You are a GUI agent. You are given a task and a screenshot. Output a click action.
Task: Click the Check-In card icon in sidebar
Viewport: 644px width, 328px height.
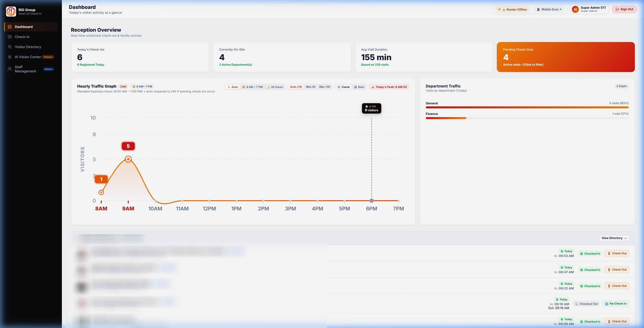coord(10,37)
